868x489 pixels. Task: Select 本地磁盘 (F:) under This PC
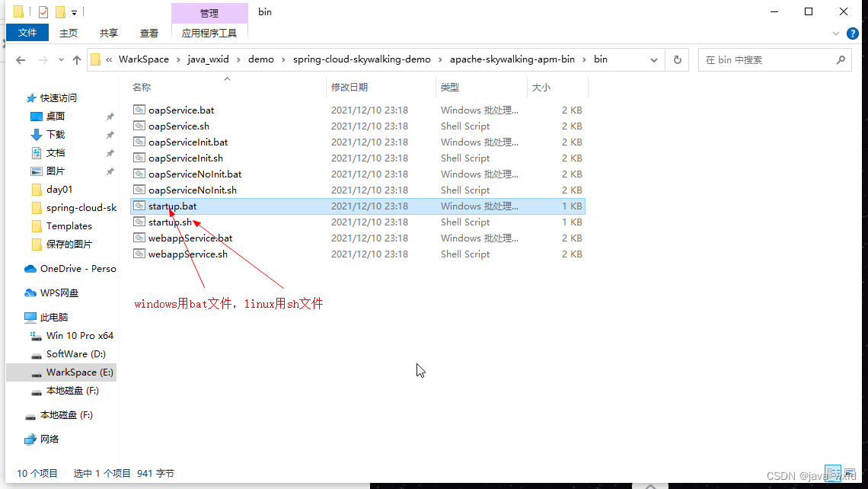pos(72,391)
